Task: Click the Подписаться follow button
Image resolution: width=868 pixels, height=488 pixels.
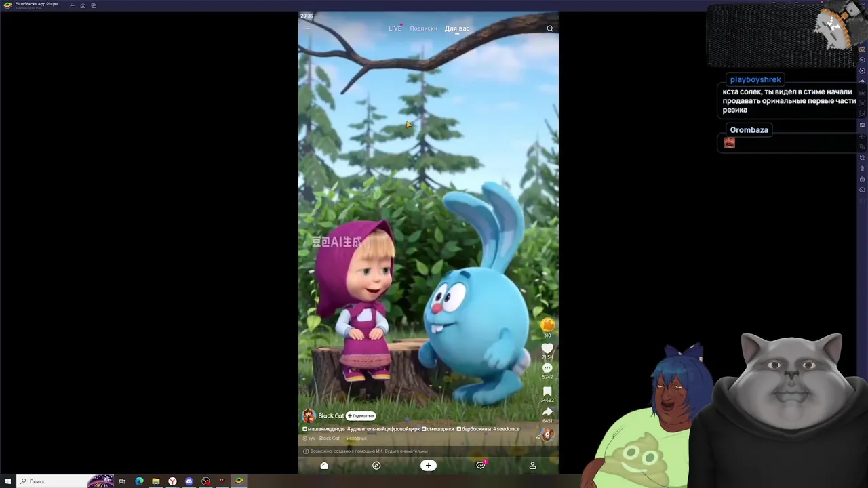Action: 361,415
